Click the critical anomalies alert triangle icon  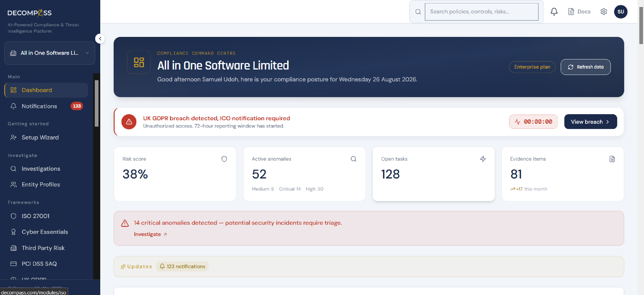pyautogui.click(x=125, y=223)
